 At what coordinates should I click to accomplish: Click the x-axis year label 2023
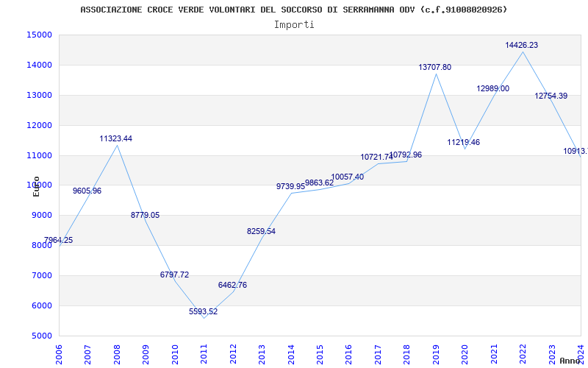pyautogui.click(x=552, y=354)
